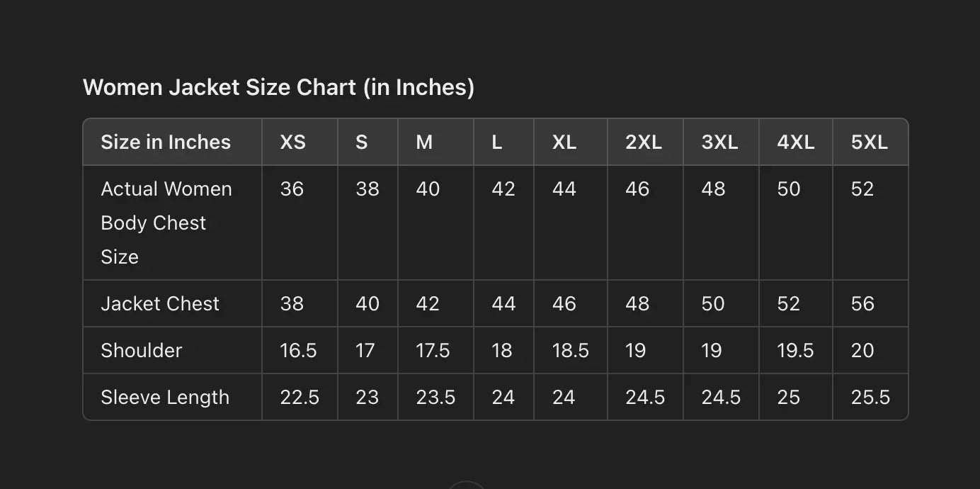Click the Shoulder row label
Image resolution: width=980 pixels, height=489 pixels.
tap(142, 351)
